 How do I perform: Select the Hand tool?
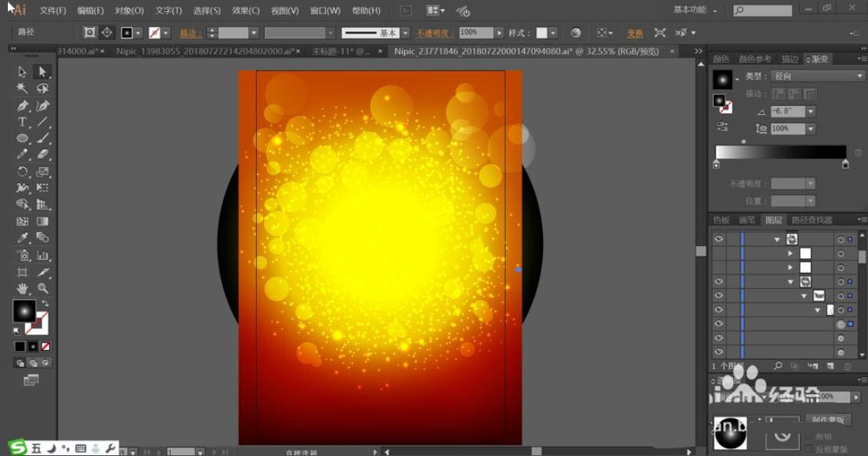(22, 288)
